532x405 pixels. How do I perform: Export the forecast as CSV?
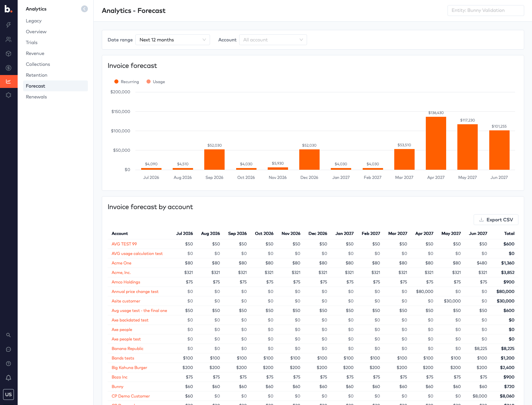click(496, 220)
